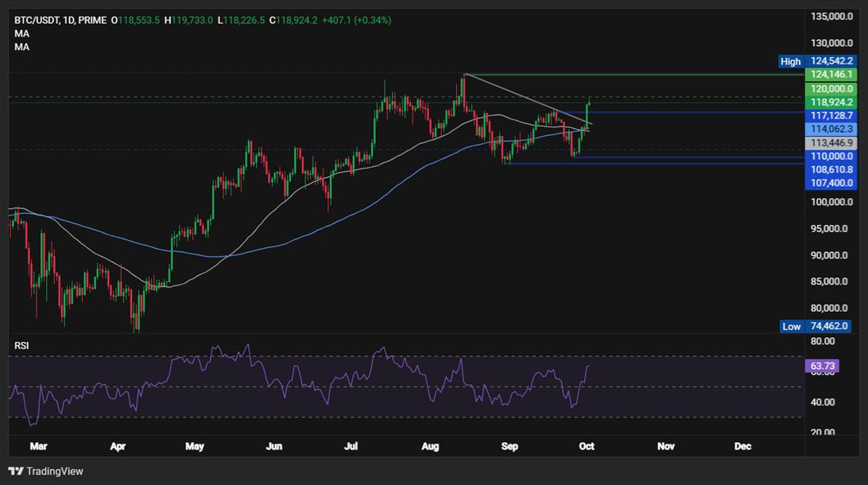Click the light blue 114,062.3 MA label
Screen dimensions: 868x485
coord(830,129)
